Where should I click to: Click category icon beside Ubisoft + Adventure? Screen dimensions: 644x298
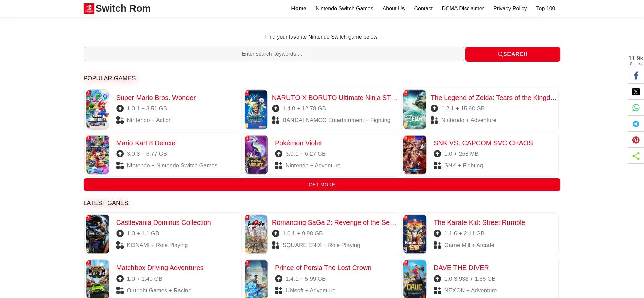[279, 290]
